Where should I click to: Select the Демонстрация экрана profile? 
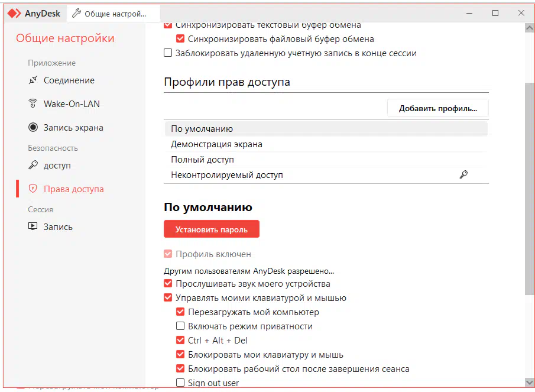point(326,144)
